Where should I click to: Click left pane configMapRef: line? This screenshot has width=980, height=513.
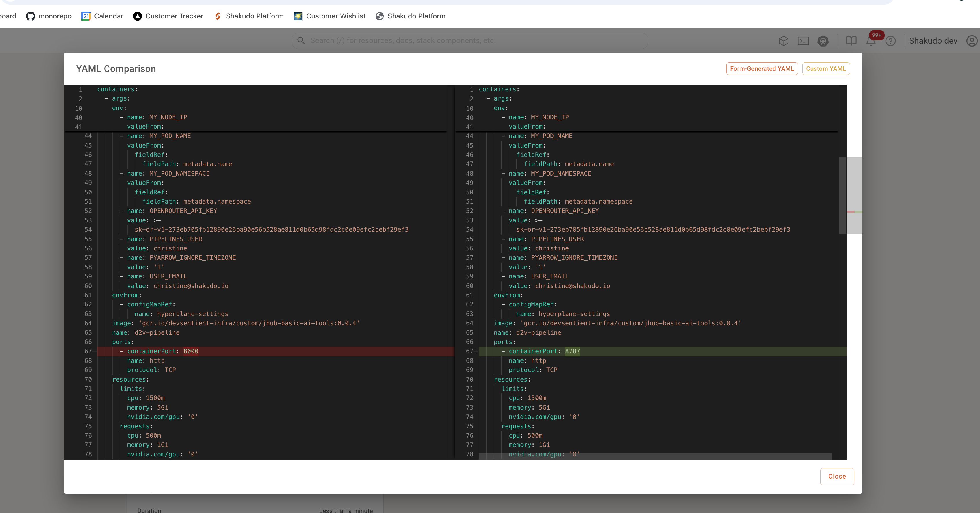(x=147, y=304)
